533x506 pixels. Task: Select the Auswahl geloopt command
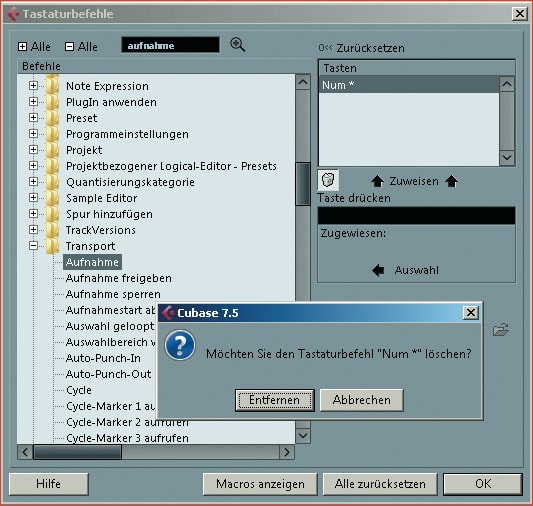[x=110, y=326]
